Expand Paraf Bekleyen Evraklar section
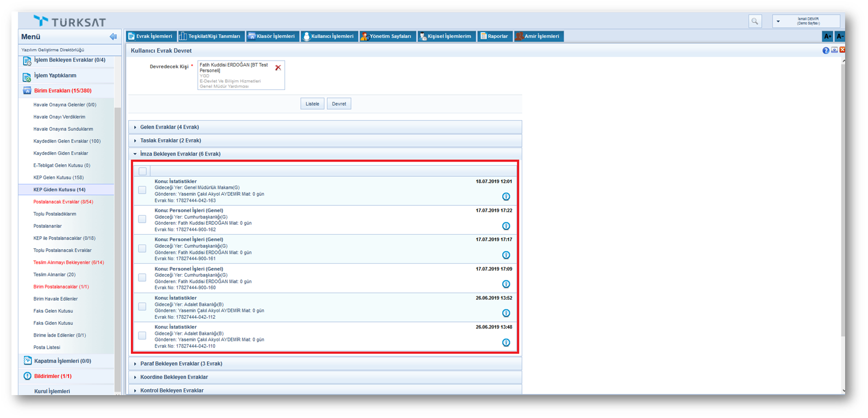868x418 pixels. [x=180, y=364]
